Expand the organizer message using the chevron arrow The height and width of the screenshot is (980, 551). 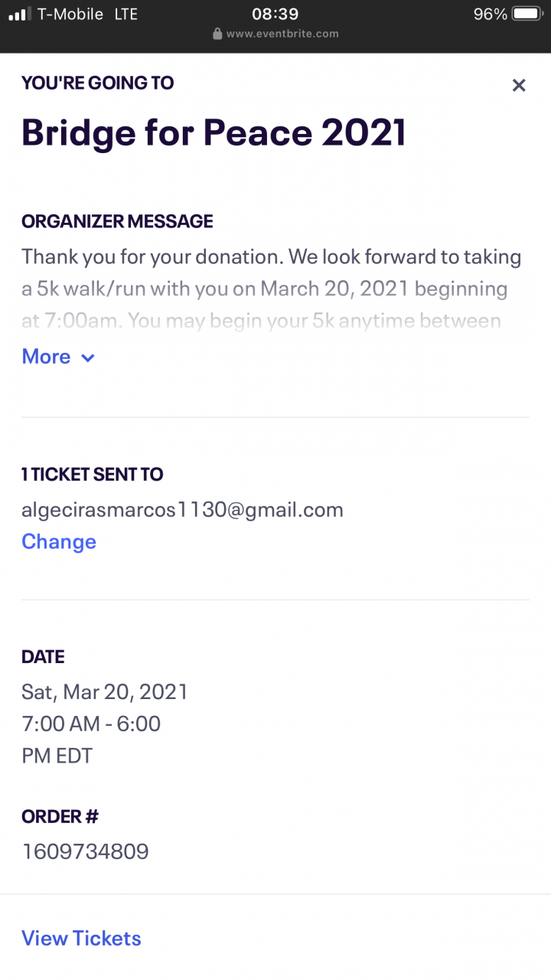pyautogui.click(x=88, y=358)
